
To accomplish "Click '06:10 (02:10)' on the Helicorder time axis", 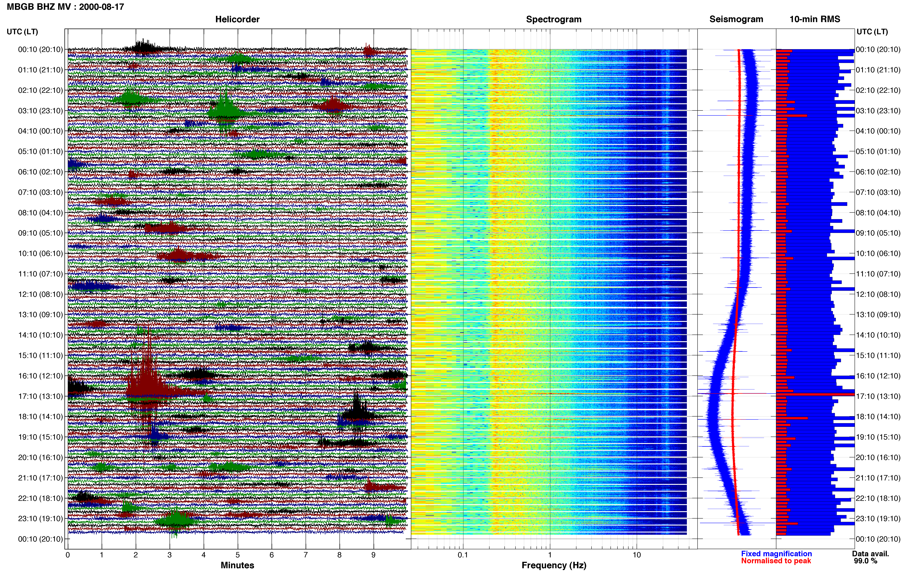I will [41, 172].
